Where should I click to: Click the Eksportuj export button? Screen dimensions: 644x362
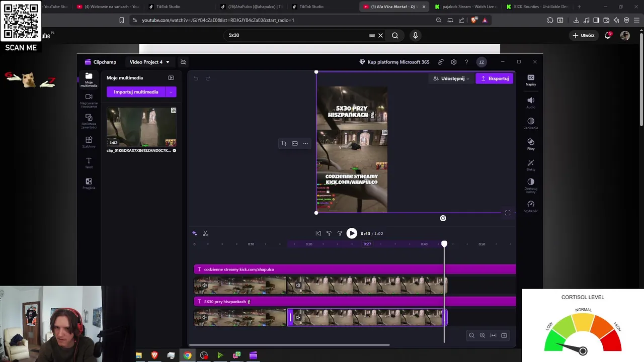[x=495, y=78]
